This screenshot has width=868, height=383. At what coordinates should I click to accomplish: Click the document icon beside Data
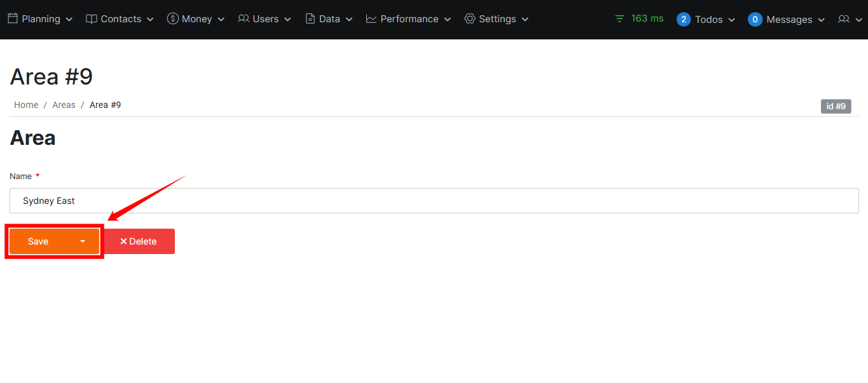point(310,19)
